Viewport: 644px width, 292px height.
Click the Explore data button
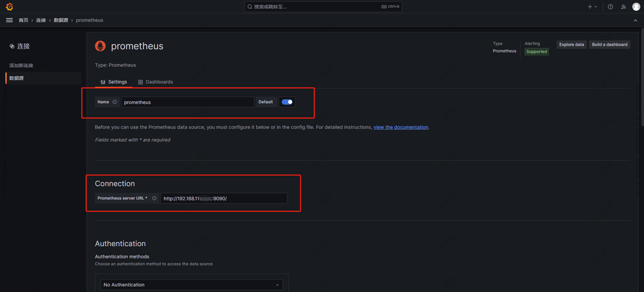(571, 44)
